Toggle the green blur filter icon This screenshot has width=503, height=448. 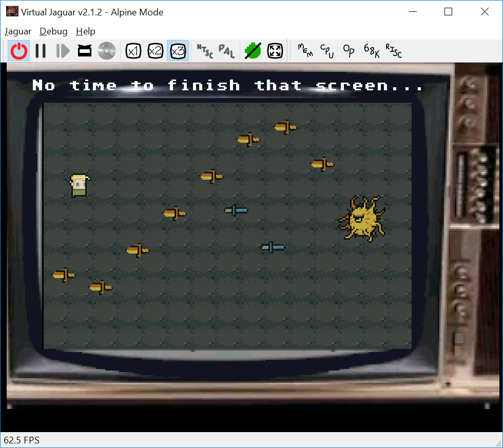click(x=253, y=51)
